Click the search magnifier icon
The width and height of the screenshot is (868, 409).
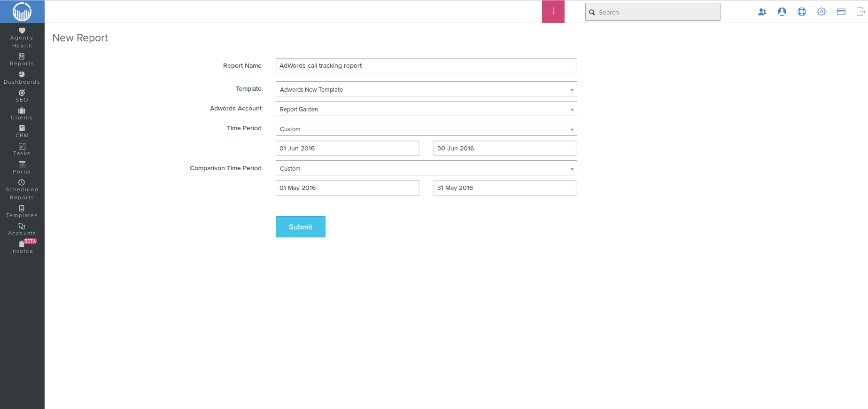592,13
